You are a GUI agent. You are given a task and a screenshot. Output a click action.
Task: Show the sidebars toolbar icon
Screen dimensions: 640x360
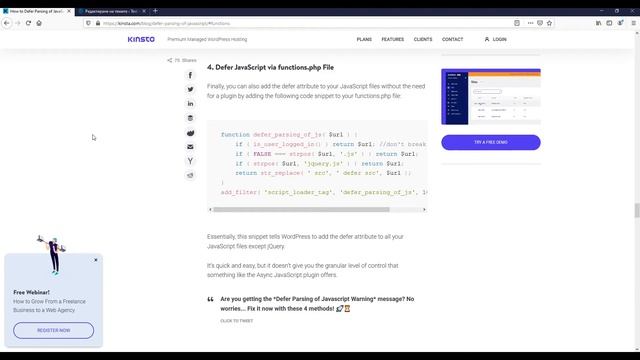point(609,23)
